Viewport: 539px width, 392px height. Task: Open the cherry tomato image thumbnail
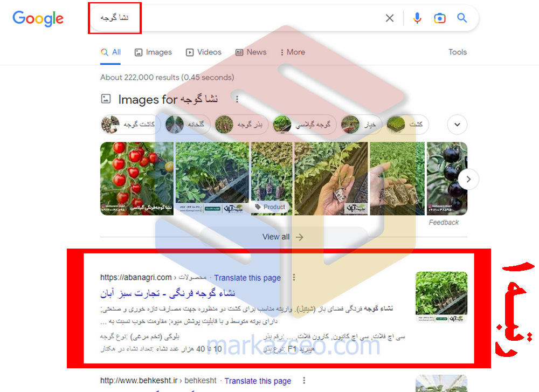click(x=137, y=178)
